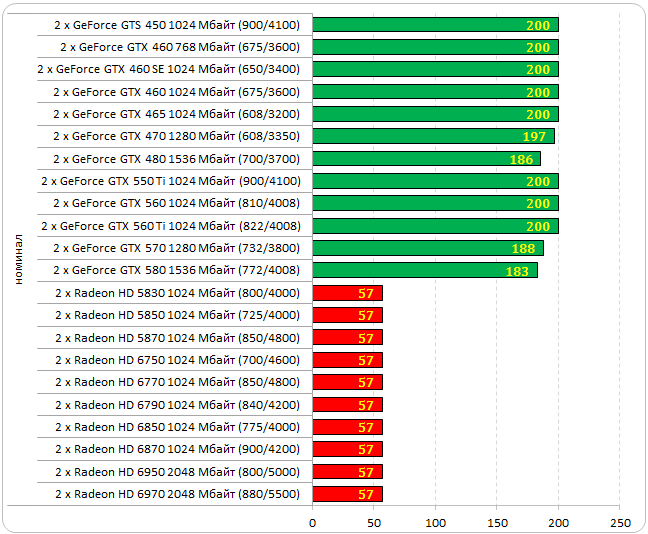Click the value 188 on the GTX 570 bar
This screenshot has height=534, width=648.
pos(524,248)
